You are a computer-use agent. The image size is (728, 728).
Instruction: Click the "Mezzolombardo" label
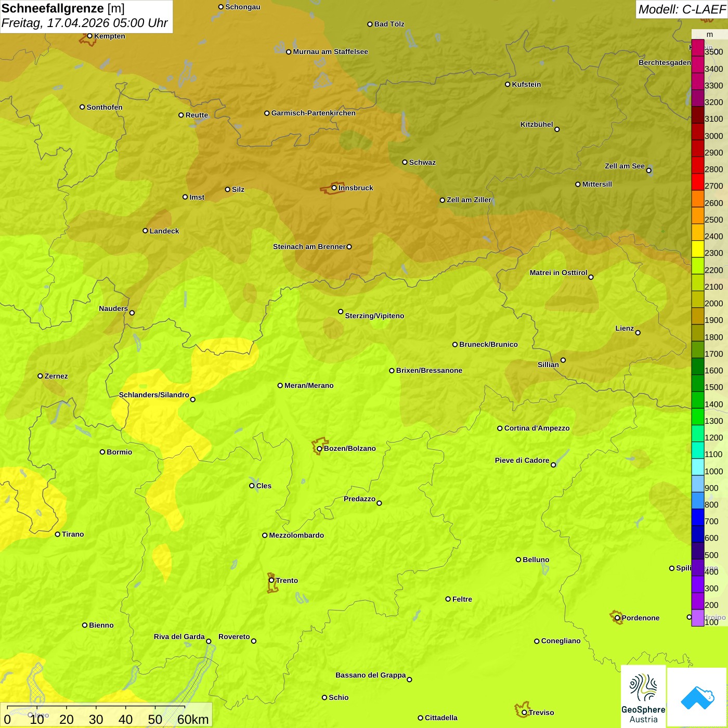[296, 535]
